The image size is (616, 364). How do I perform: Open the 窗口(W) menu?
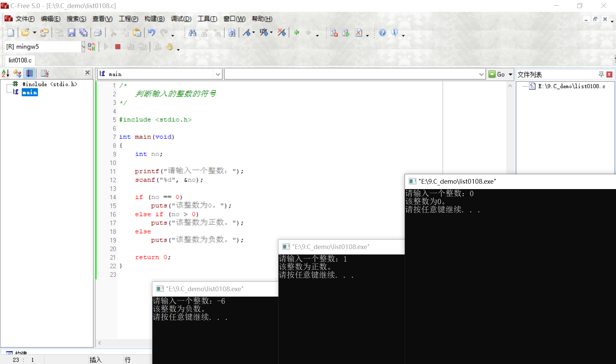click(234, 19)
